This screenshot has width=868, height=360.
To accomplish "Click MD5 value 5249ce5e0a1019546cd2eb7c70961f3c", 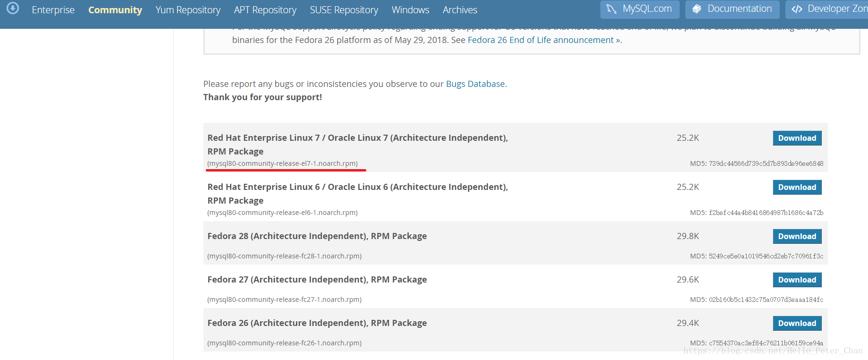I will pos(766,256).
